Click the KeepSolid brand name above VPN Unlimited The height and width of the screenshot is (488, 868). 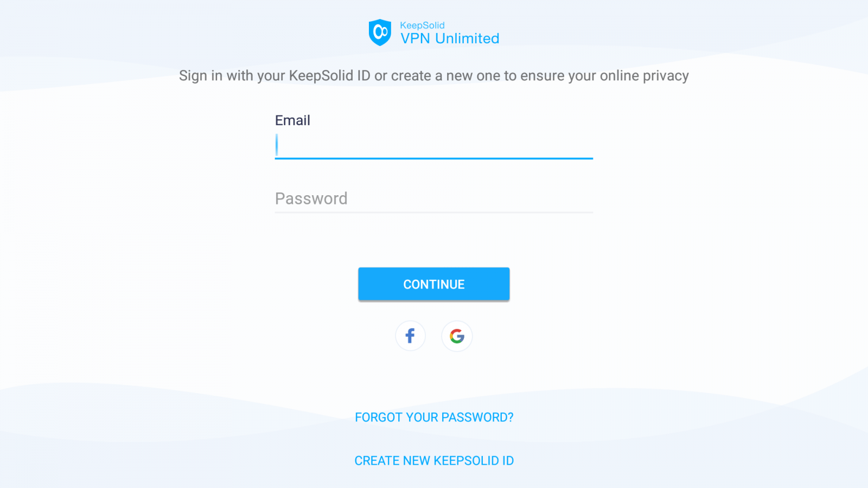point(422,25)
